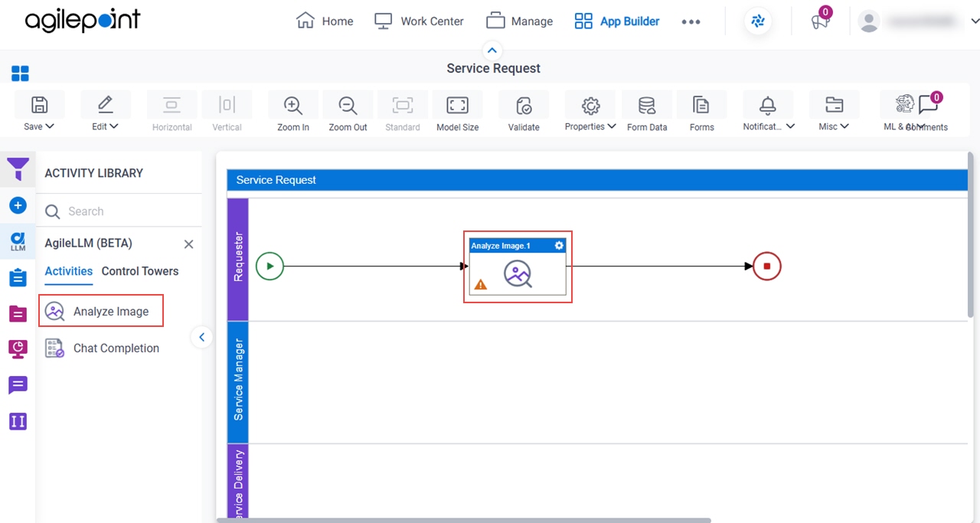Open the Home menu
This screenshot has width=980, height=523.
325,21
